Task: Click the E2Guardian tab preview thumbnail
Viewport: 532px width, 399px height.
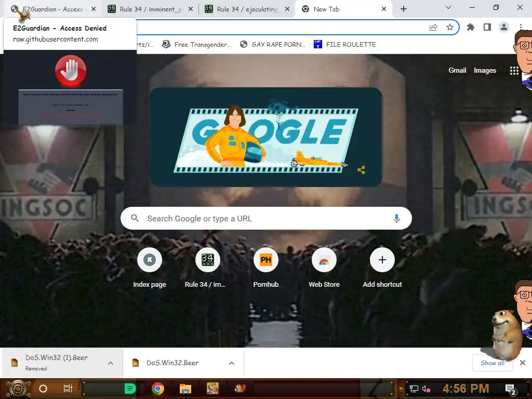Action: pos(70,87)
